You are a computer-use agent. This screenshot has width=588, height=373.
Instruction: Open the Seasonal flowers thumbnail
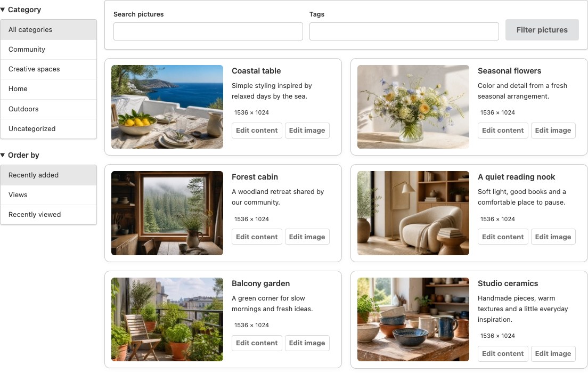(413, 107)
